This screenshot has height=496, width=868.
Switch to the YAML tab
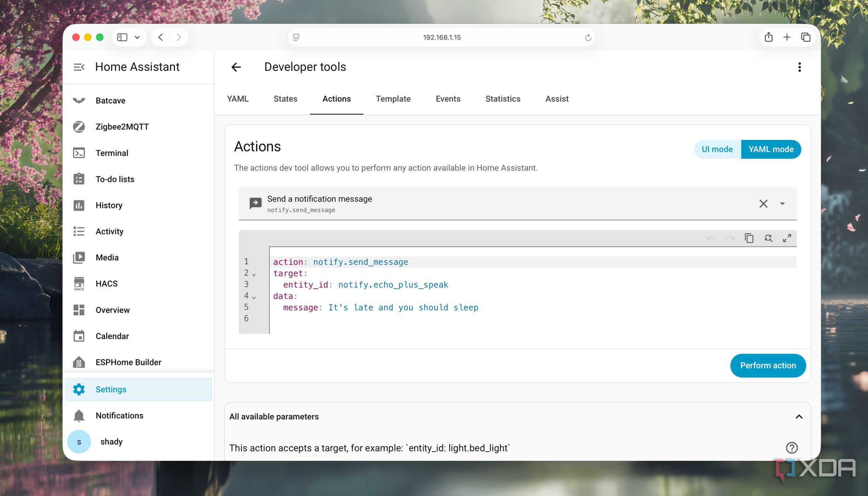click(x=238, y=99)
